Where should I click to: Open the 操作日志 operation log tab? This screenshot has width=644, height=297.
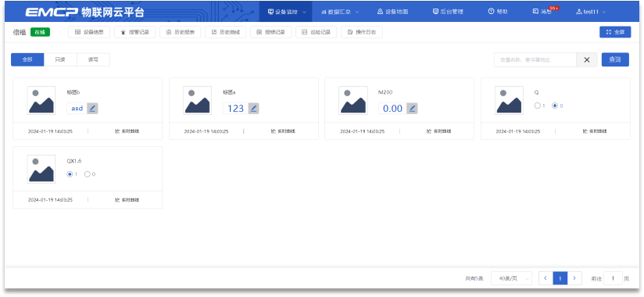pyautogui.click(x=362, y=32)
